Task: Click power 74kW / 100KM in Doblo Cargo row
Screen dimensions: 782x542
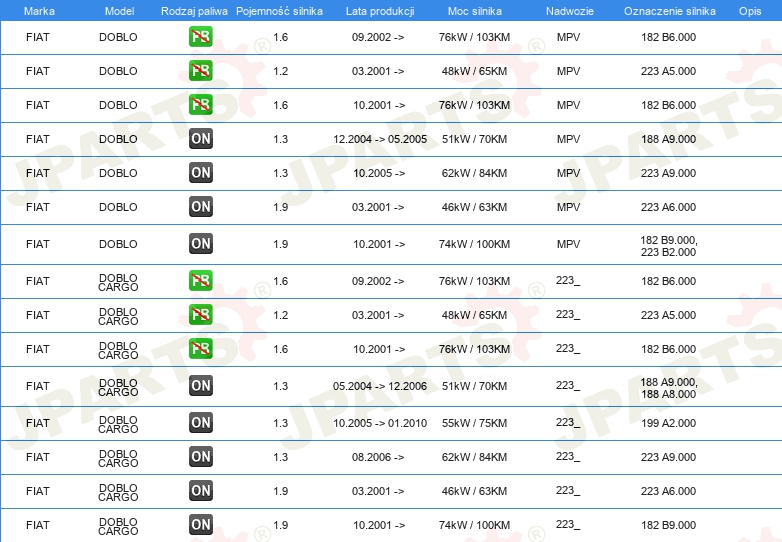Action: point(474,525)
